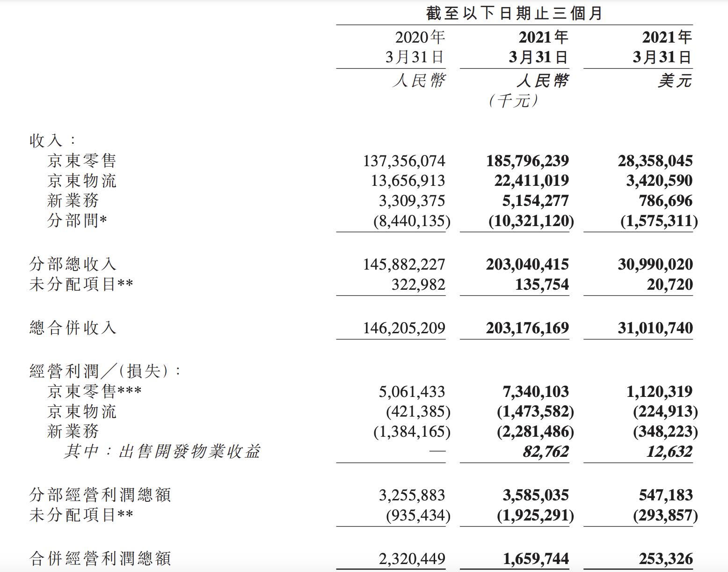Click the value 135,754

[x=542, y=285]
